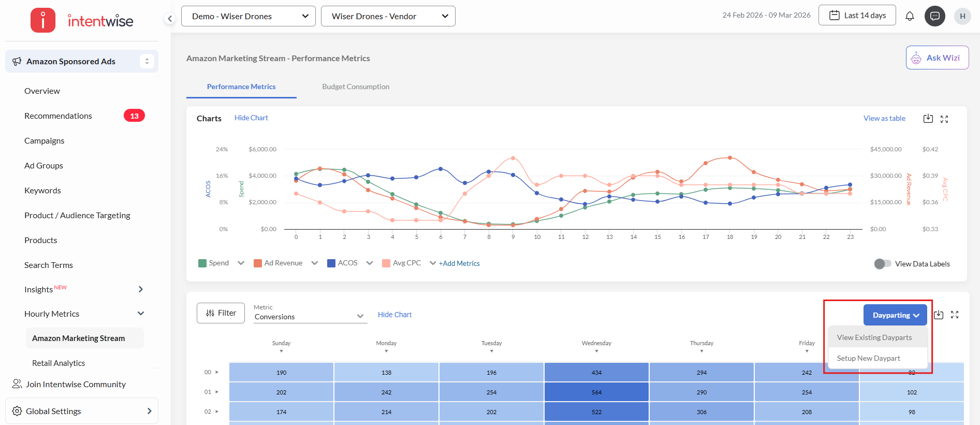Select Setup New Daypart menu option
The image size is (980, 425).
[x=869, y=358]
